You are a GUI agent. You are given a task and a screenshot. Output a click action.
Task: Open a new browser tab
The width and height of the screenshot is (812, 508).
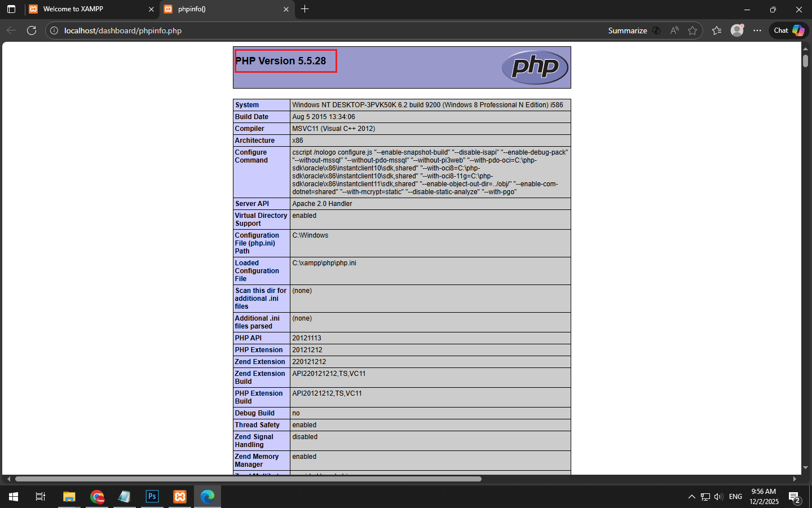[305, 9]
